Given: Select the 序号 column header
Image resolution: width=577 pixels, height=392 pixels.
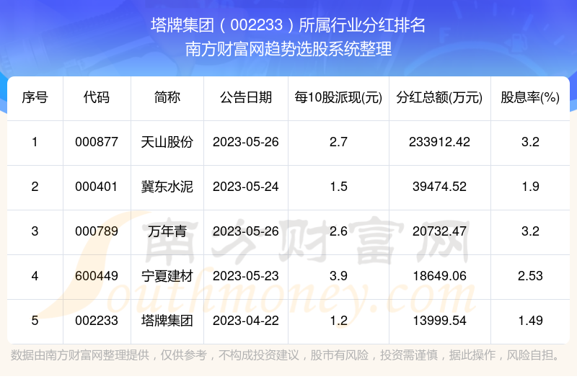Looking at the screenshot, I should [35, 97].
